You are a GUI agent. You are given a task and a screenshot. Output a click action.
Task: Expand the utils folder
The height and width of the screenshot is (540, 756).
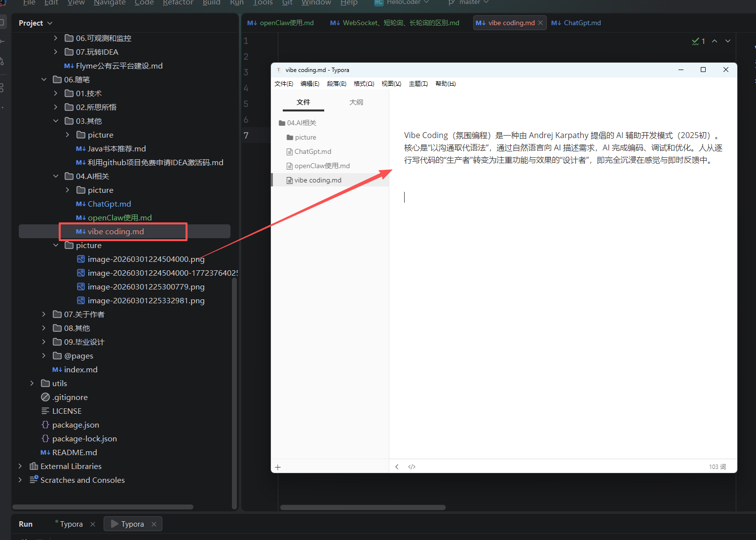click(x=32, y=383)
